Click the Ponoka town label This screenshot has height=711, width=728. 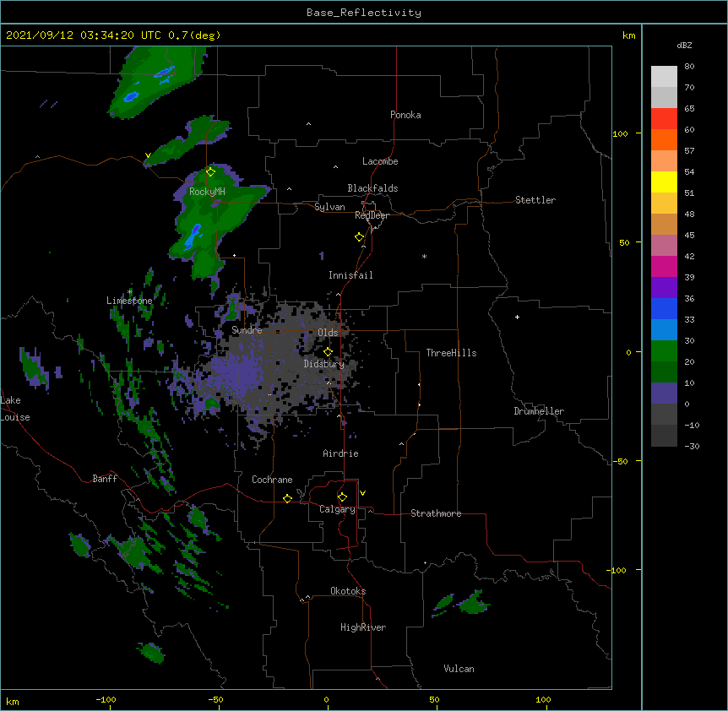[405, 115]
